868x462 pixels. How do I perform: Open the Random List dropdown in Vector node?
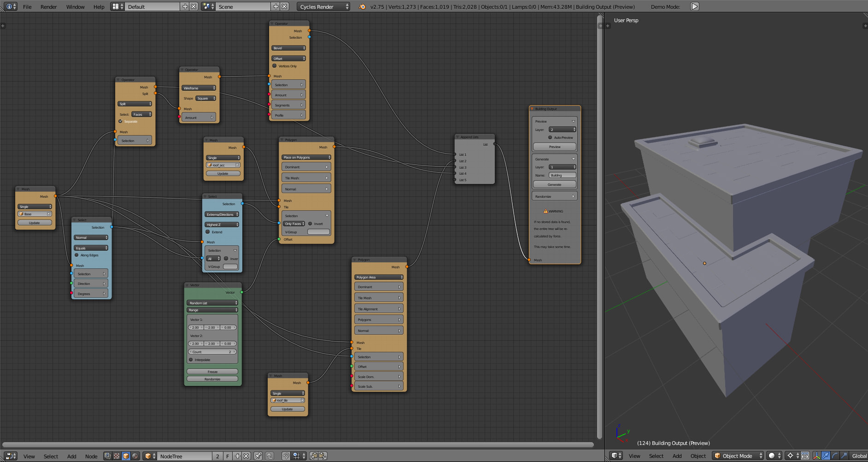(212, 303)
